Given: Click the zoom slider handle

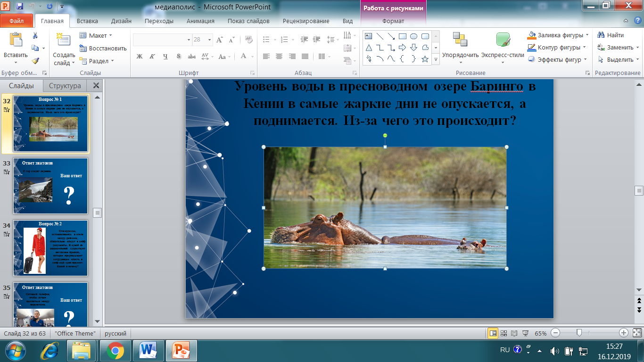Looking at the screenshot, I should pyautogui.click(x=579, y=333).
